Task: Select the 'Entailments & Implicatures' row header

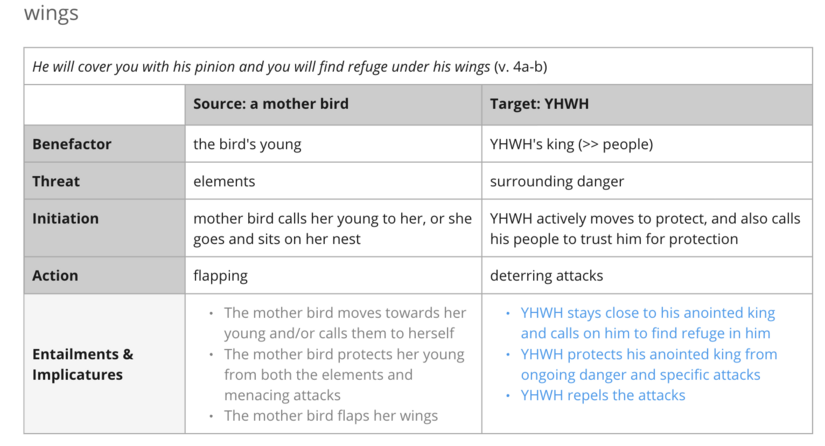Action: coord(83,364)
